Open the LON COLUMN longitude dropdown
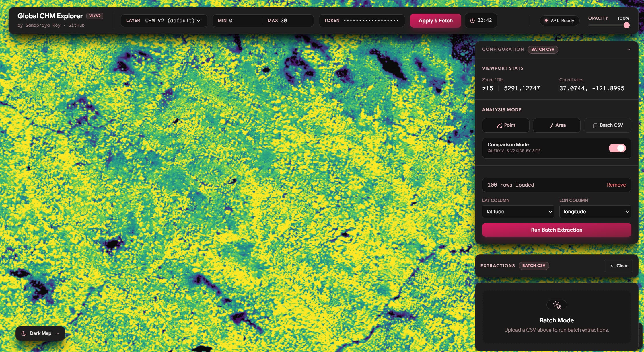The image size is (644, 352). click(595, 212)
